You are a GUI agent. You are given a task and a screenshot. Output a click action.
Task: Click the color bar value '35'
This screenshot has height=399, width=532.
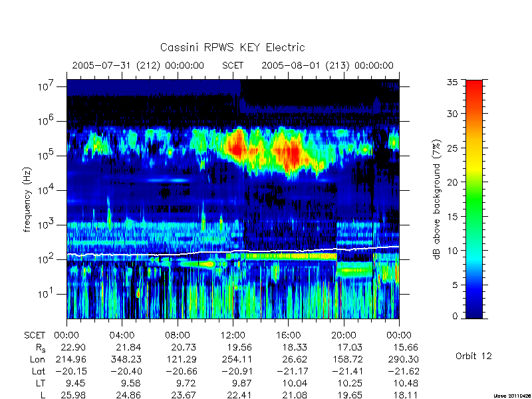[452, 82]
